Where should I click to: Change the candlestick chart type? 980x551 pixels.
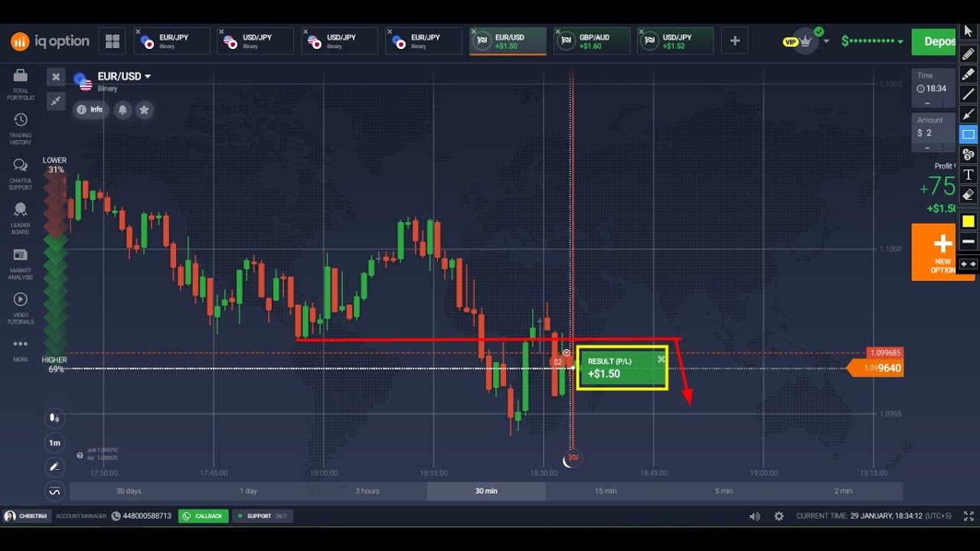click(54, 418)
